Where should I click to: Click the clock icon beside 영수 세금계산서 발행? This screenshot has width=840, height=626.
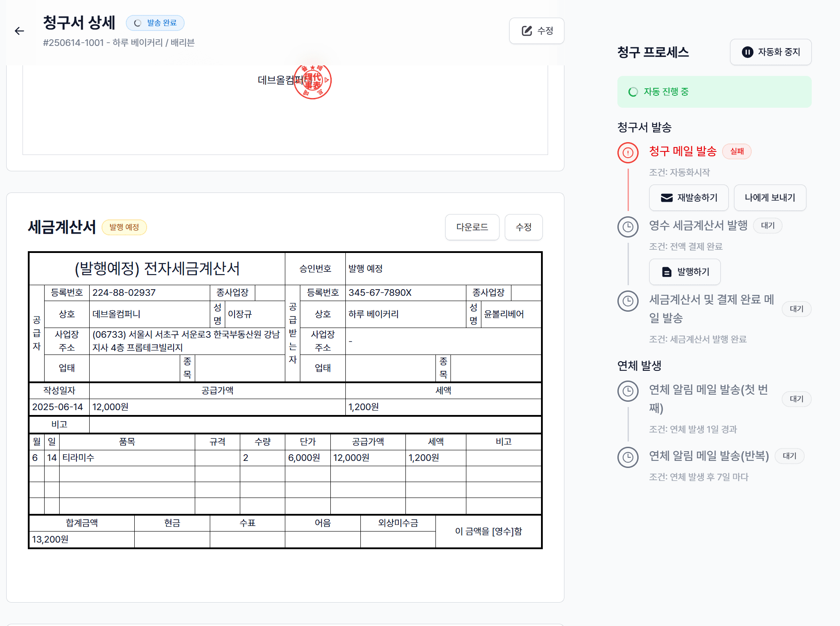click(x=628, y=227)
